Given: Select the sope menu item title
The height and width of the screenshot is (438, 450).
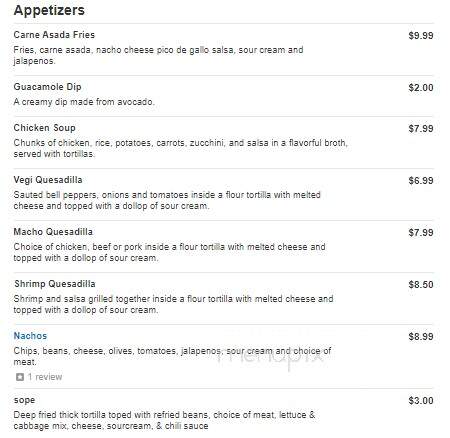Looking at the screenshot, I should (24, 400).
